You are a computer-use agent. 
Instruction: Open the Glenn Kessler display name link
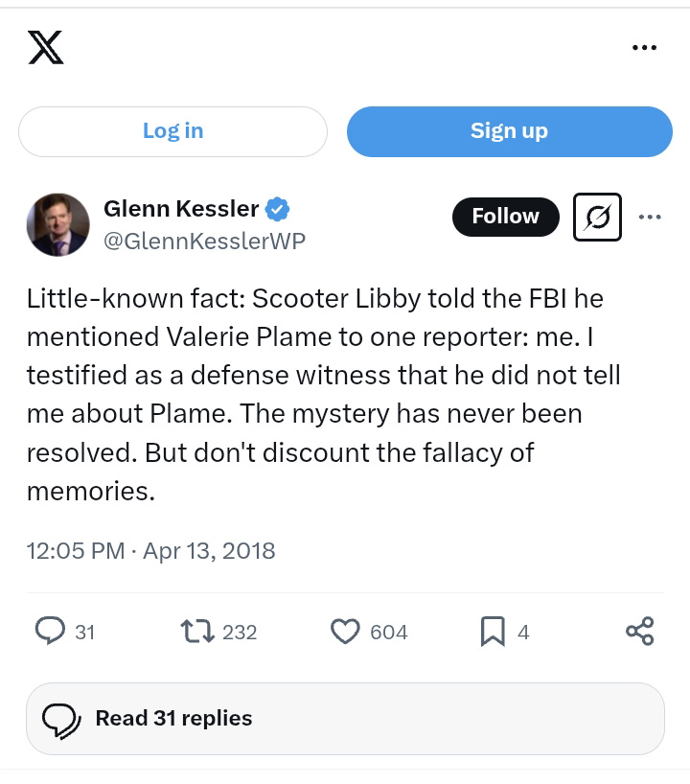181,209
